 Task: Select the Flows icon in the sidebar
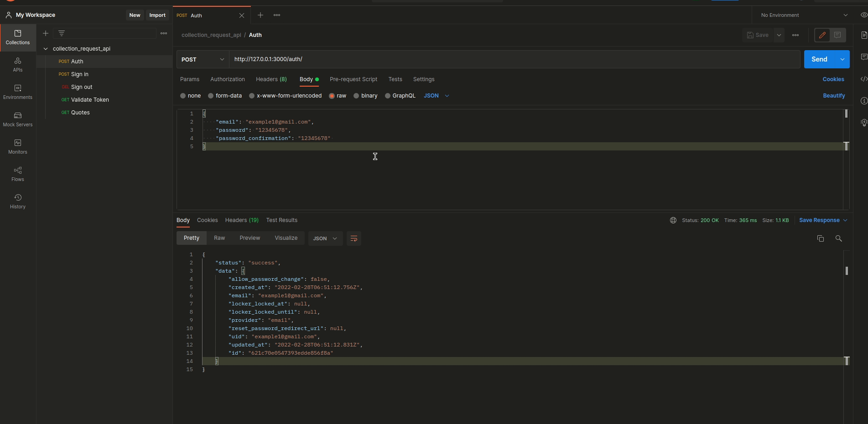17,174
